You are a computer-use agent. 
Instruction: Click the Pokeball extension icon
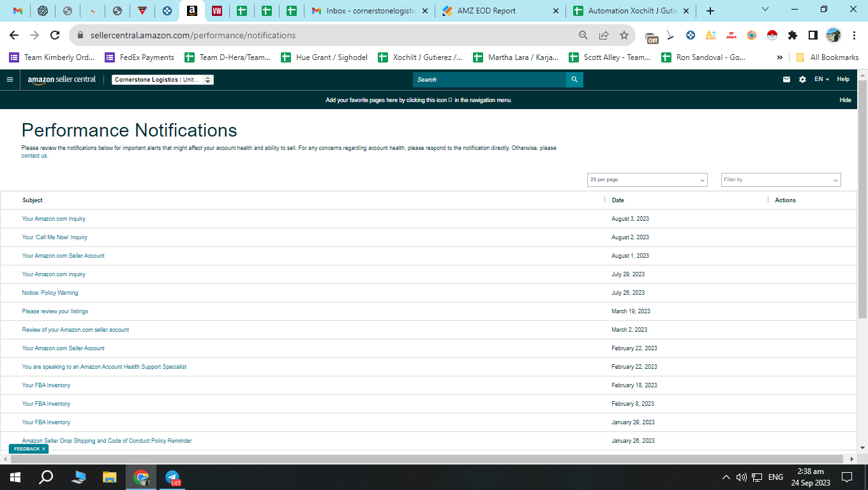(x=772, y=35)
